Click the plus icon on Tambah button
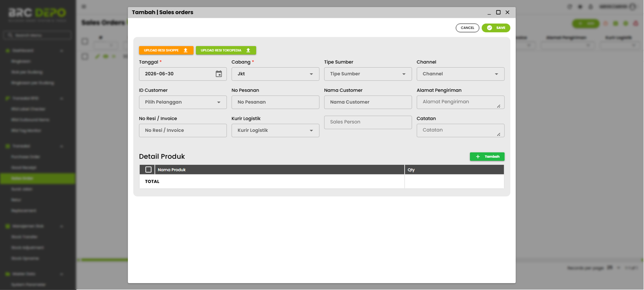The height and width of the screenshot is (290, 644). [x=478, y=157]
